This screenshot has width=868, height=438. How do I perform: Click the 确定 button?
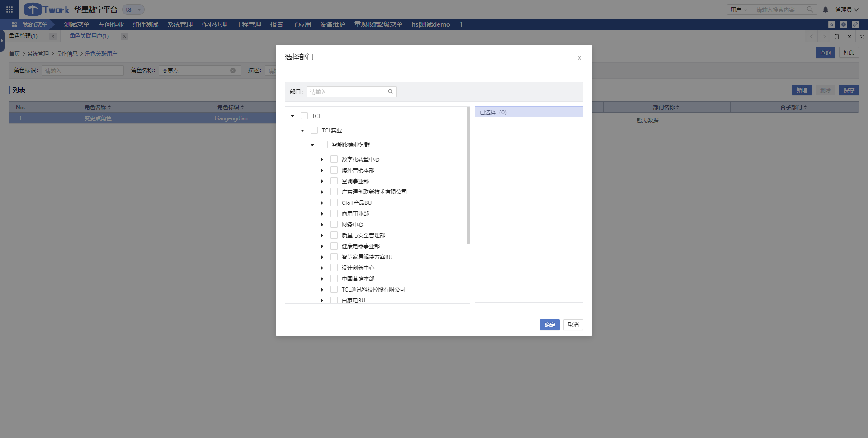[549, 325]
